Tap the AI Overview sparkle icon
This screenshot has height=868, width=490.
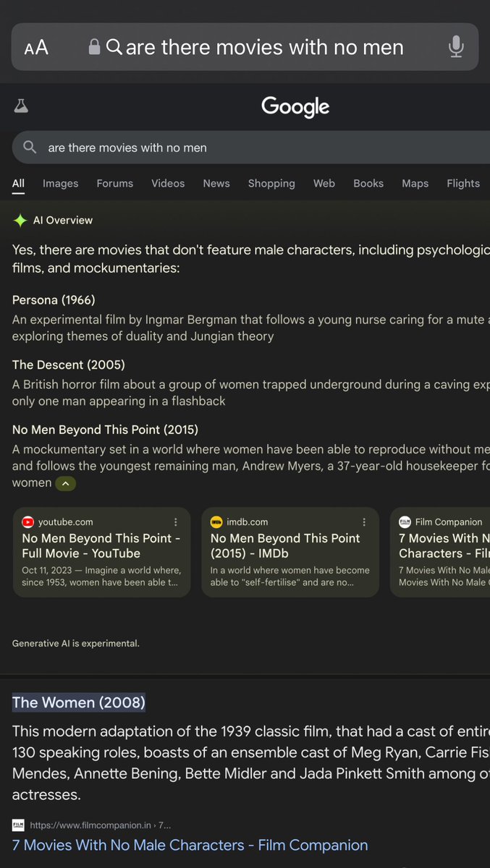pyautogui.click(x=20, y=221)
